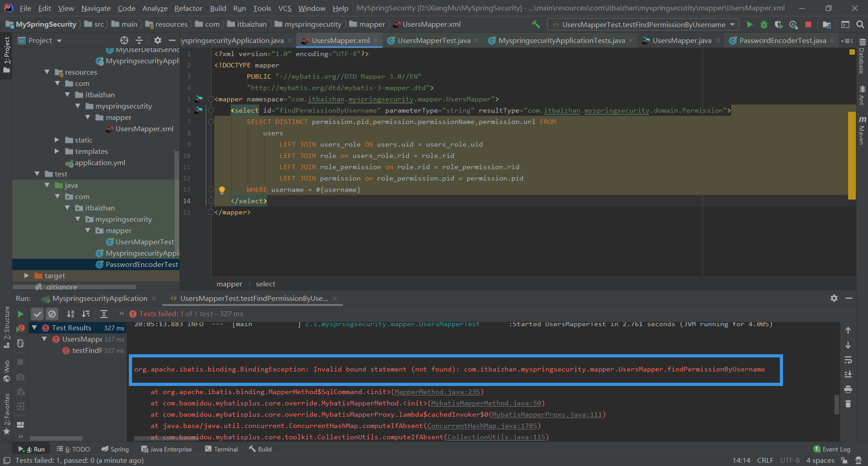The width and height of the screenshot is (868, 466).
Task: Switch to PasswordEncoderTest.java tab
Action: (x=783, y=41)
